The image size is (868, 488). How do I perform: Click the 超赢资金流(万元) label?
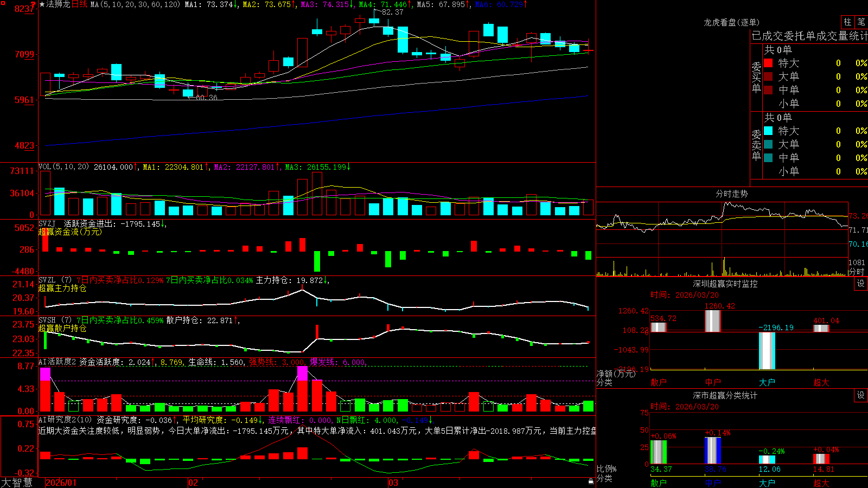70,232
